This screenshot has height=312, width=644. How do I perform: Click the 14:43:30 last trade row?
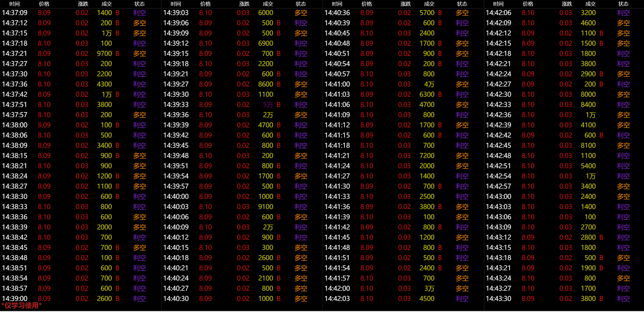[x=498, y=298]
